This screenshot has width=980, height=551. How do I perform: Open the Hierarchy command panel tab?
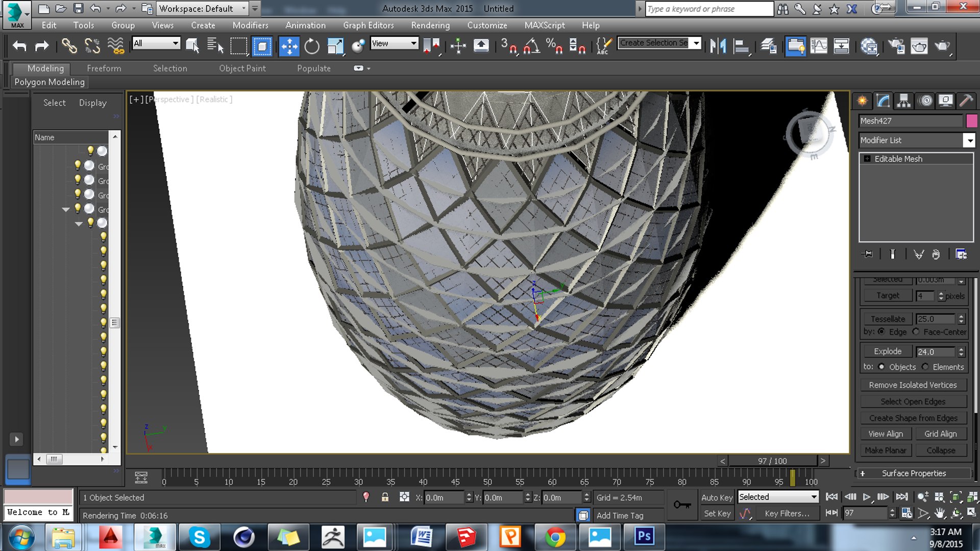click(x=903, y=101)
